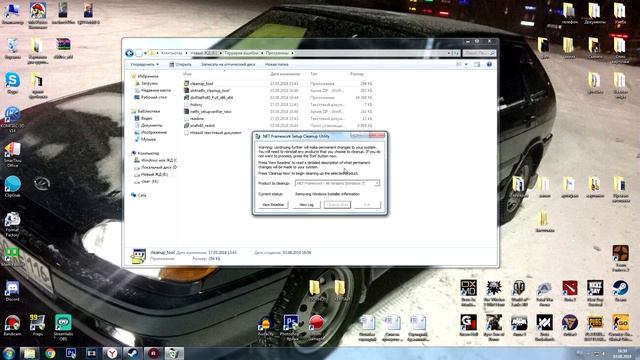Open the Bandicam desktop icon

coord(12,325)
